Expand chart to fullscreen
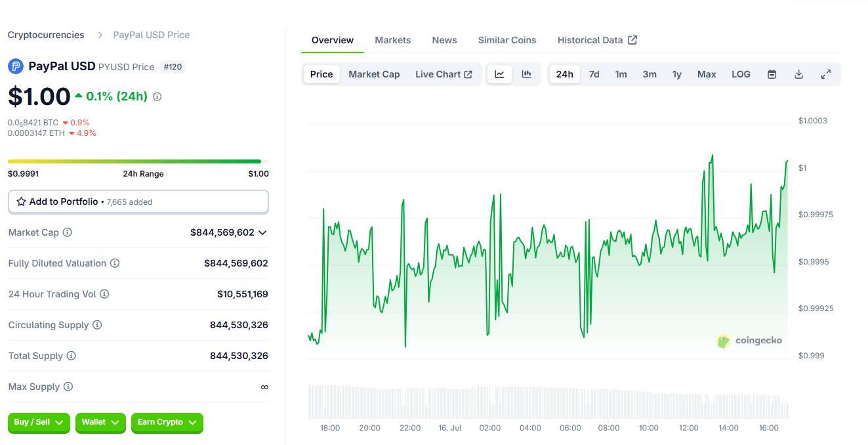The height and width of the screenshot is (445, 868). pyautogui.click(x=826, y=74)
